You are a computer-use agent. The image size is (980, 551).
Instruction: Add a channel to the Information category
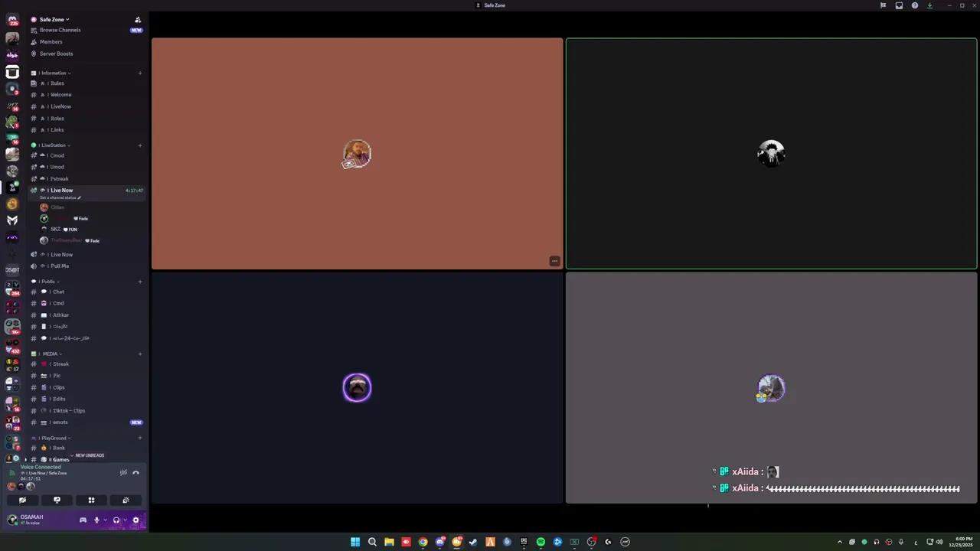coord(139,73)
